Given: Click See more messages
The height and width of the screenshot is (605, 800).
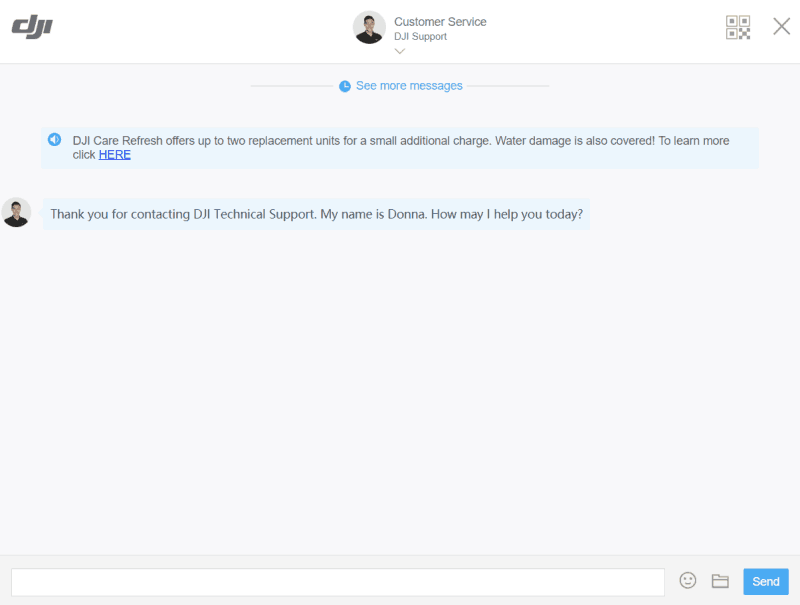Looking at the screenshot, I should 409,86.
